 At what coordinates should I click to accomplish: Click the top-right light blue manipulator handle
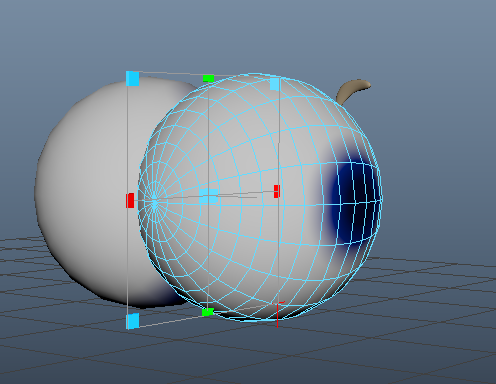point(274,84)
